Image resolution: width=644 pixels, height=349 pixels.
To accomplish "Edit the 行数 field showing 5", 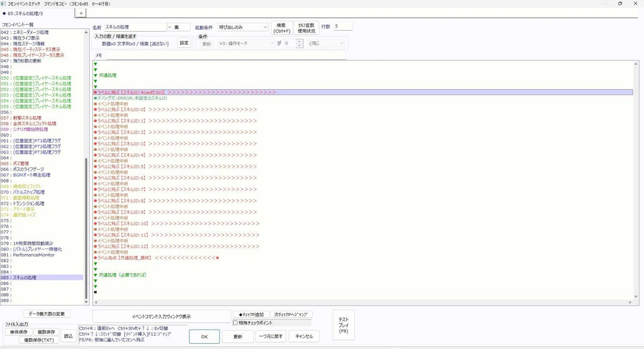I will [343, 26].
